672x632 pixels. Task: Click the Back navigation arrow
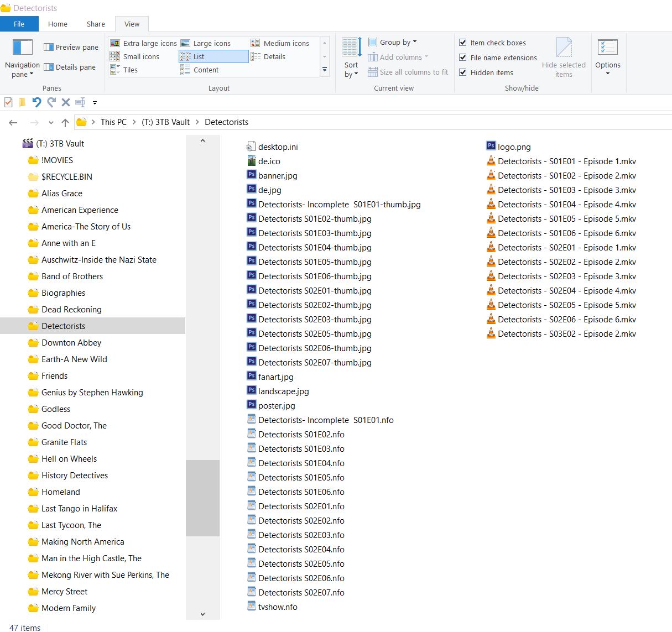(x=13, y=122)
